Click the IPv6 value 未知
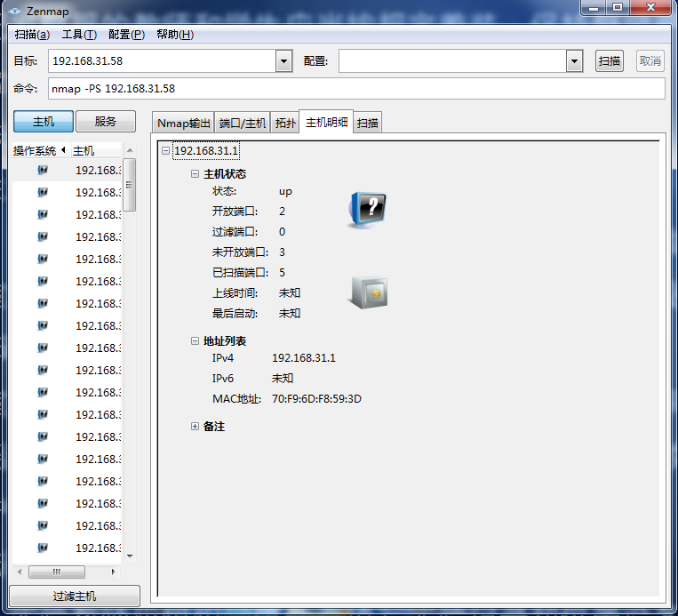 [x=283, y=378]
